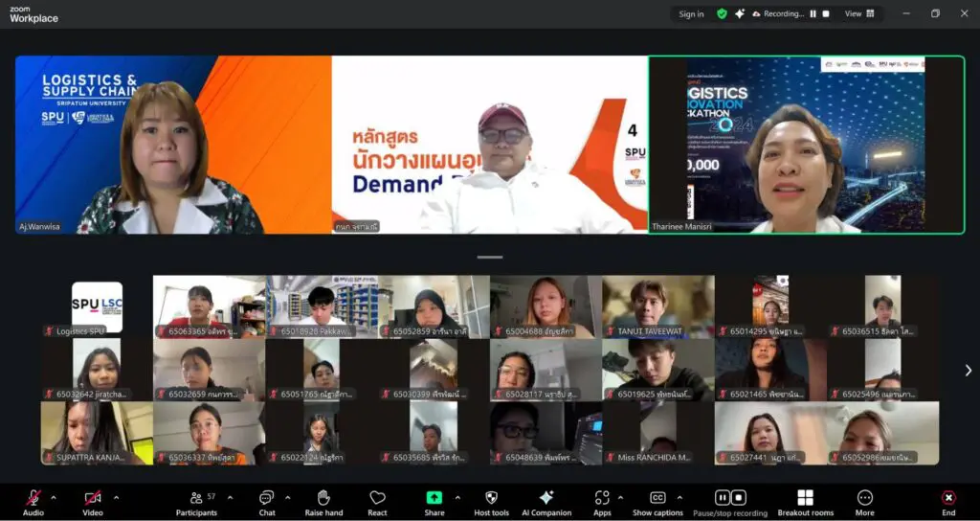Image resolution: width=980 pixels, height=521 pixels.
Task: Click the Recording cloud indicator
Action: pyautogui.click(x=778, y=13)
